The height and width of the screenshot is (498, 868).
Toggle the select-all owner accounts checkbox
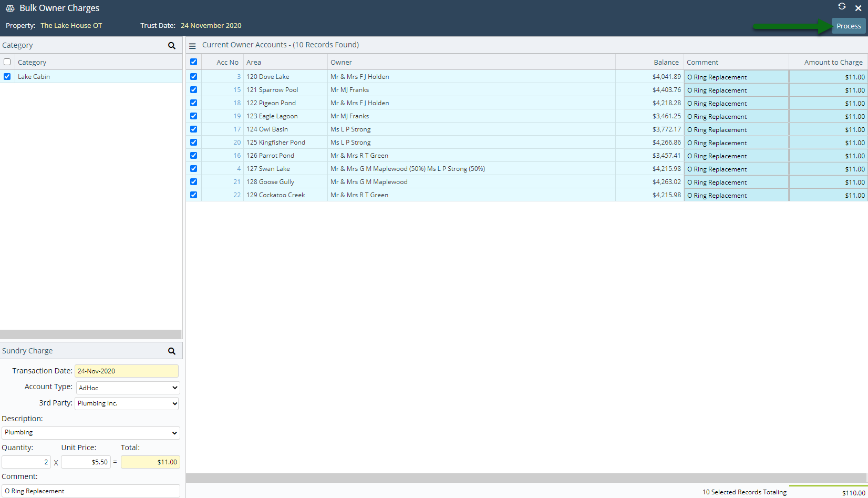194,62
